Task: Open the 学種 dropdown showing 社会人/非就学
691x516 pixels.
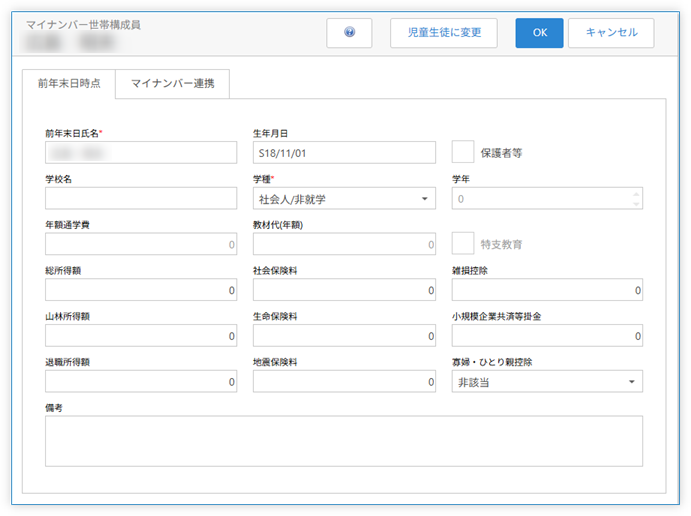Action: [x=344, y=198]
